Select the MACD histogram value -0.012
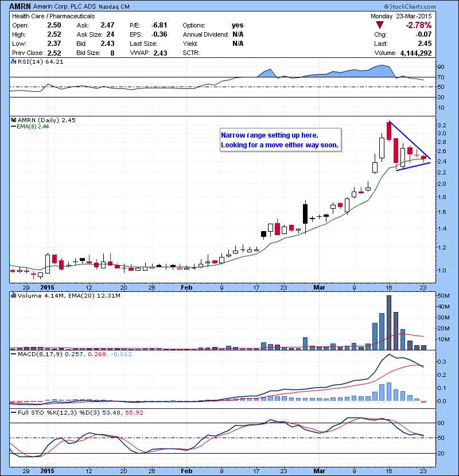Viewport: 459px width, 476px height. tap(121, 354)
